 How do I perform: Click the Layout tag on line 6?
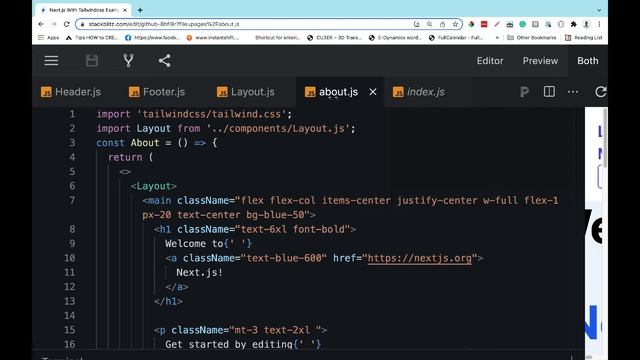pos(153,186)
